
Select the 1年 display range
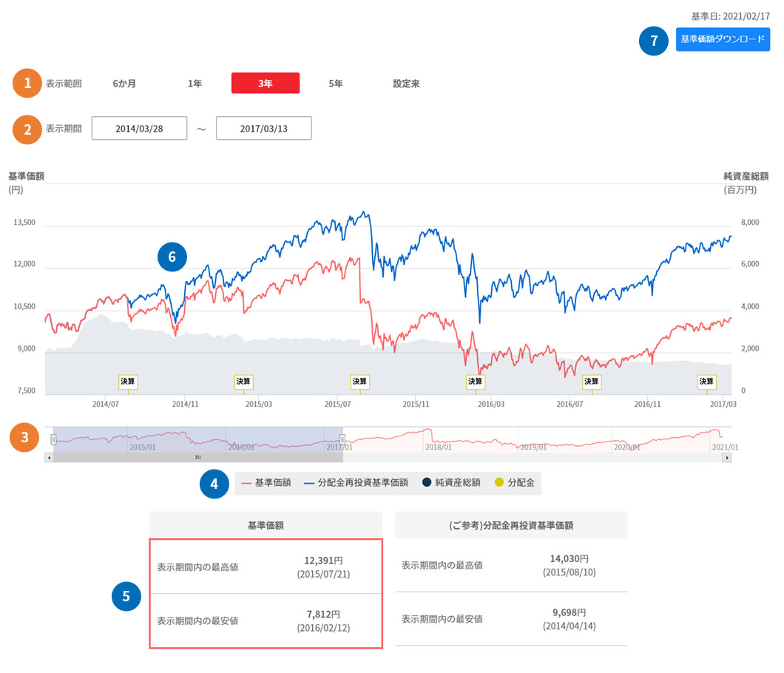coord(195,84)
